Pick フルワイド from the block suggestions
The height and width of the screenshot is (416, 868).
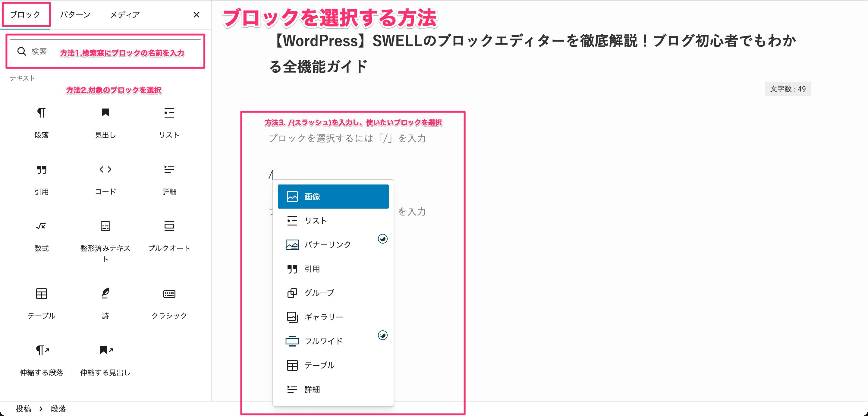[323, 341]
